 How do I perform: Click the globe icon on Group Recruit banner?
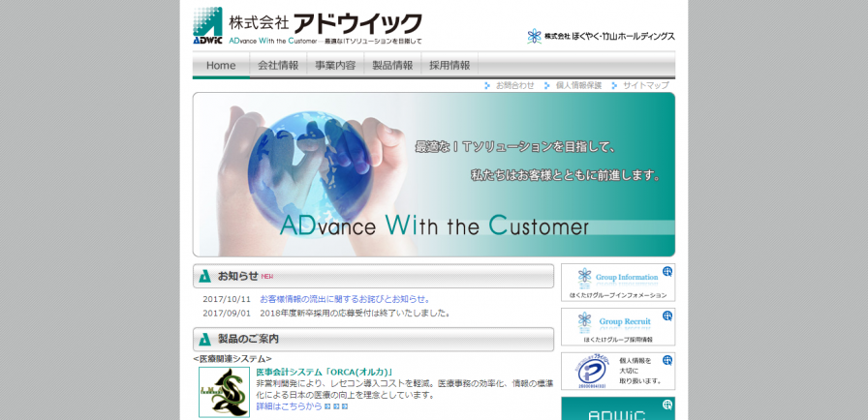pos(667,315)
